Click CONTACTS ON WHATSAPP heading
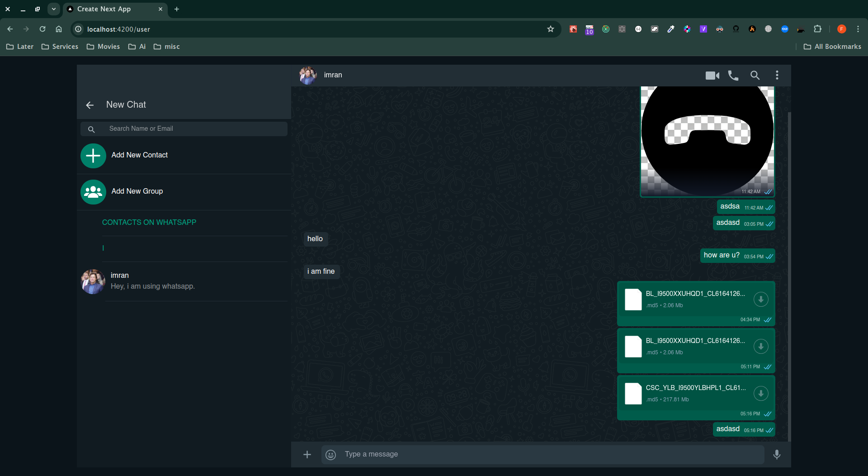The height and width of the screenshot is (476, 868). [149, 222]
